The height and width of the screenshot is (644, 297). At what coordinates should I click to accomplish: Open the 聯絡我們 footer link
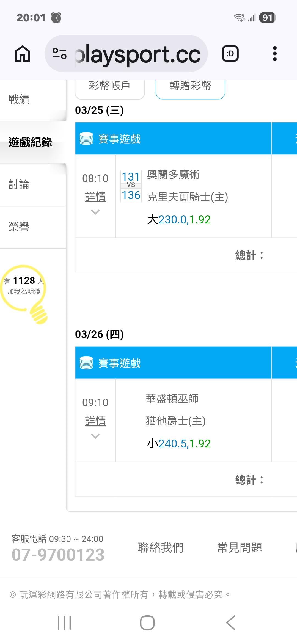[x=161, y=547]
